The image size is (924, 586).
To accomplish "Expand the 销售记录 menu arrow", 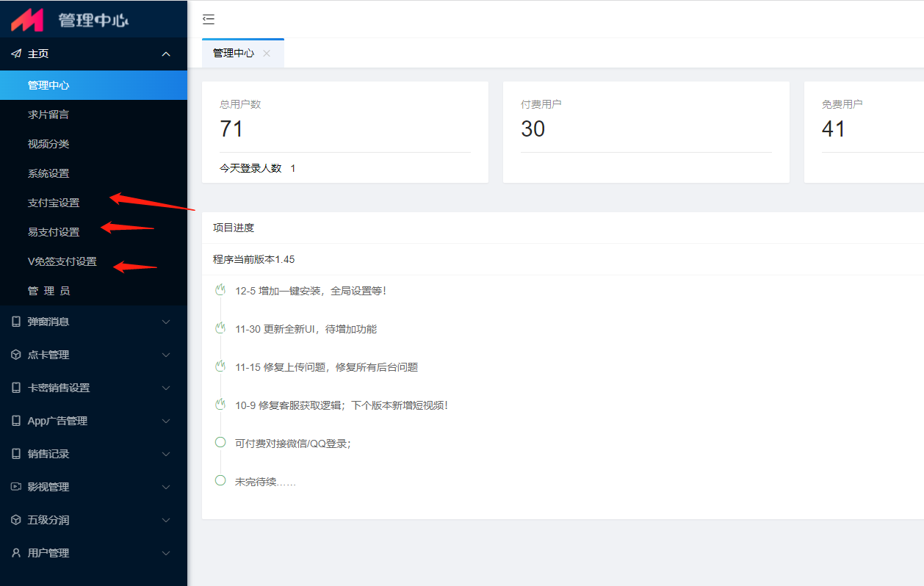I will (166, 454).
